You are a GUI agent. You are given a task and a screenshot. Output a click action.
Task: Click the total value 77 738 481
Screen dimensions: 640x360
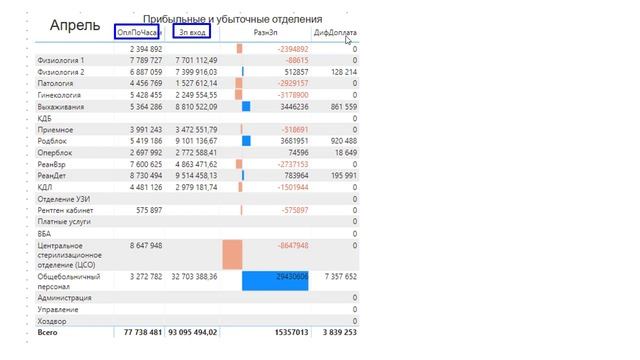(143, 333)
